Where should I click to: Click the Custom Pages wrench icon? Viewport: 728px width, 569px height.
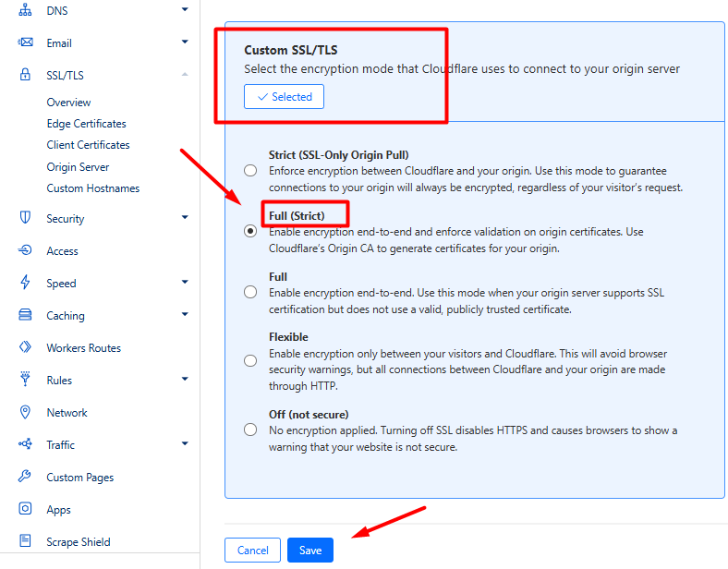click(26, 477)
